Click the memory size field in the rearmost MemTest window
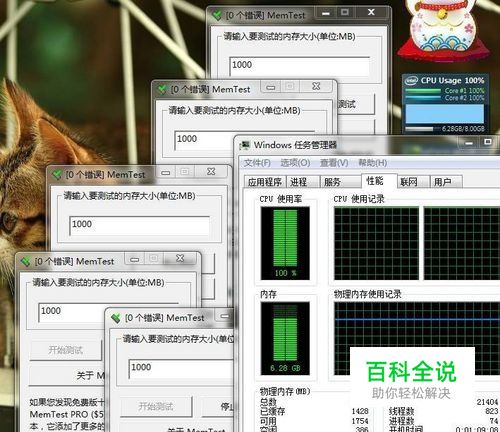The width and height of the screenshot is (500, 432). tap(299, 66)
